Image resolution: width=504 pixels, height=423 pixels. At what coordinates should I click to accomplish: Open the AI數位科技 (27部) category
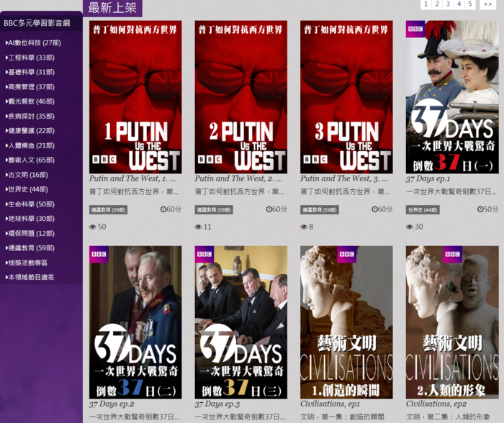[x=33, y=42]
